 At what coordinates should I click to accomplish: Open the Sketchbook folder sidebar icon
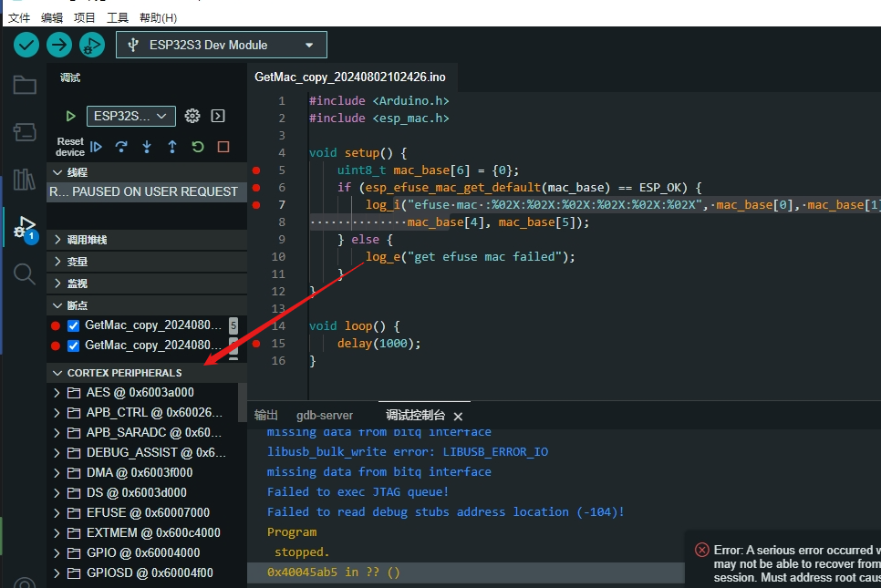(24, 86)
